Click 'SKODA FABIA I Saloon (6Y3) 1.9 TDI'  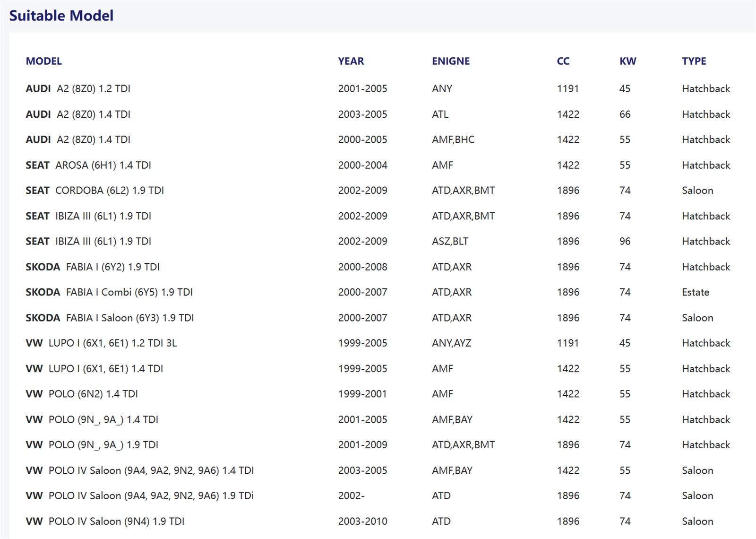(x=110, y=318)
